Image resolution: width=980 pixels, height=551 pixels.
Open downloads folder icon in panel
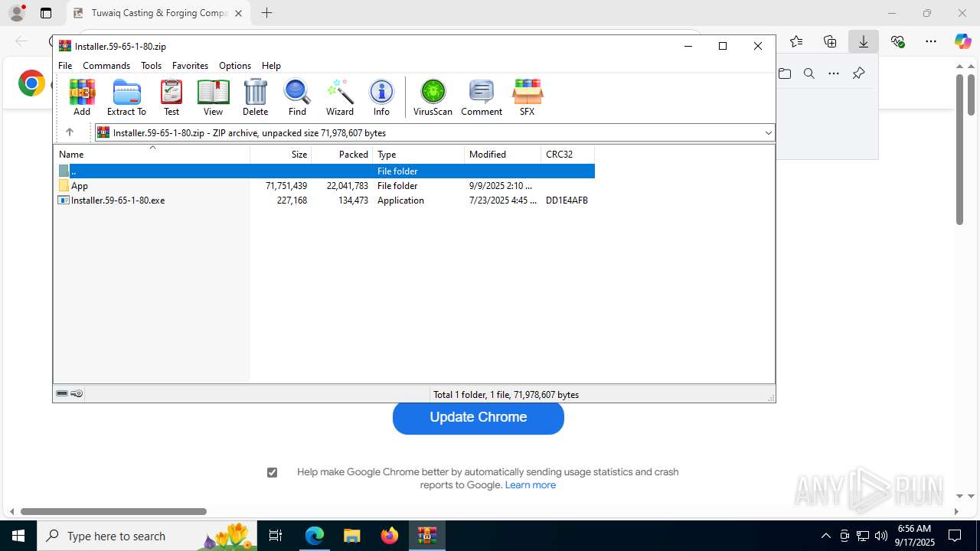coord(785,73)
